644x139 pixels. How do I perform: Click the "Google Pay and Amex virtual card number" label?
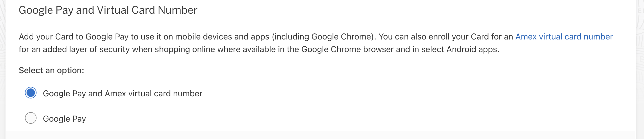pos(122,93)
